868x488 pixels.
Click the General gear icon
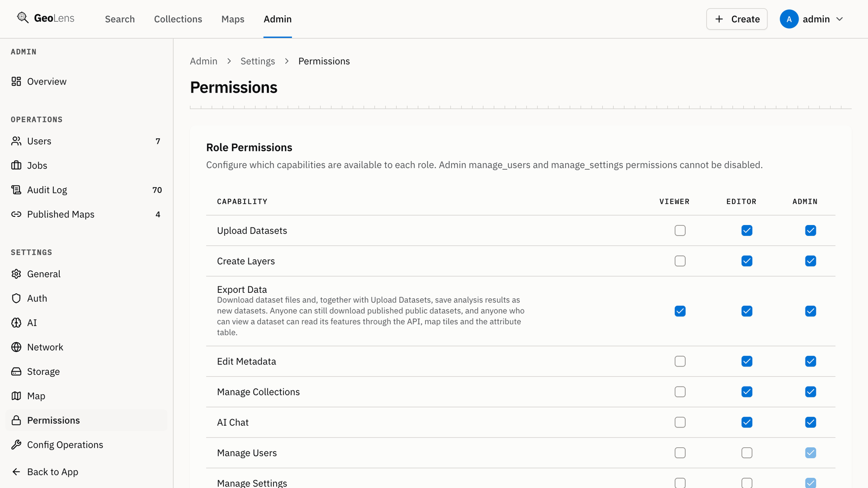click(16, 274)
